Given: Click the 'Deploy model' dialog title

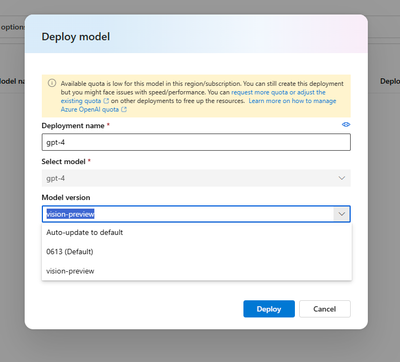Looking at the screenshot, I should pyautogui.click(x=76, y=37).
